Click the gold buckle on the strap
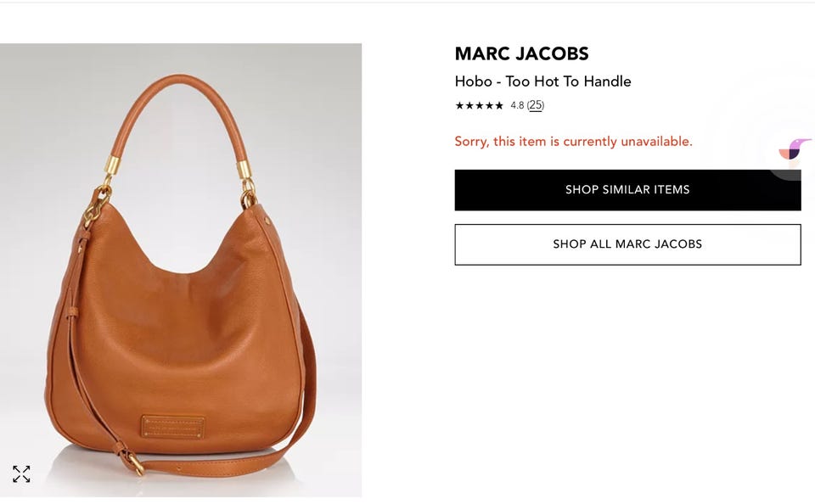This screenshot has height=504, width=815. [137, 463]
